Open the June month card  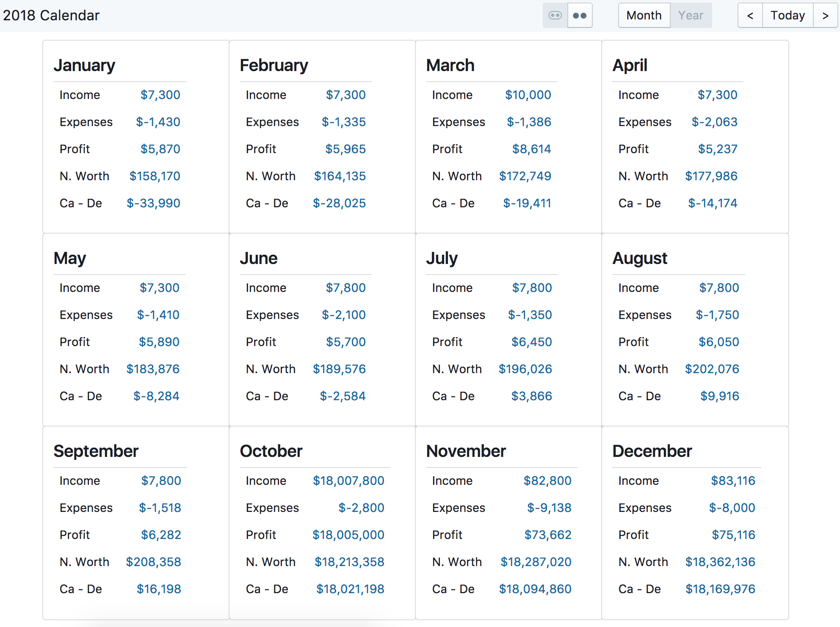pyautogui.click(x=258, y=258)
